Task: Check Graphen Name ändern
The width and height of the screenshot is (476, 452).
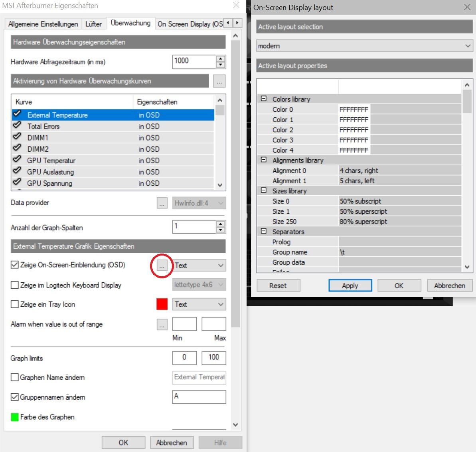Action: (15, 377)
